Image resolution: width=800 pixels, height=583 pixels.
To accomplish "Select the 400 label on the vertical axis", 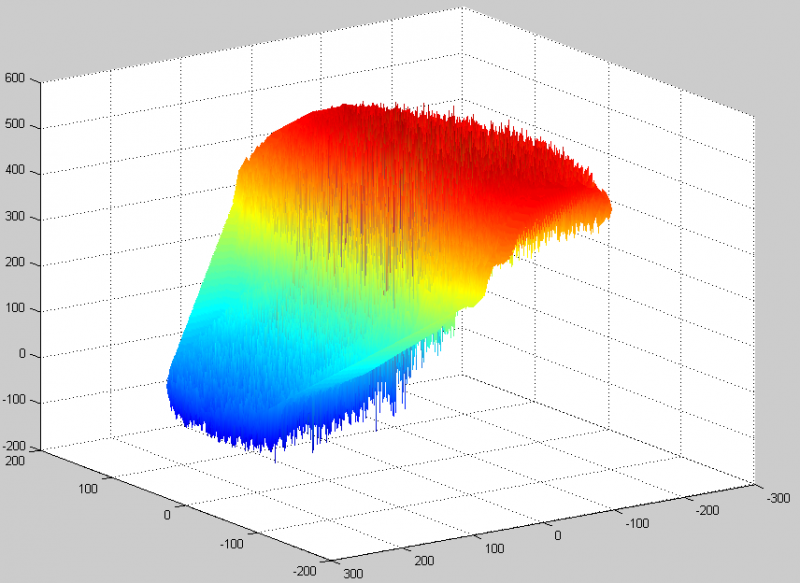I will (x=14, y=170).
